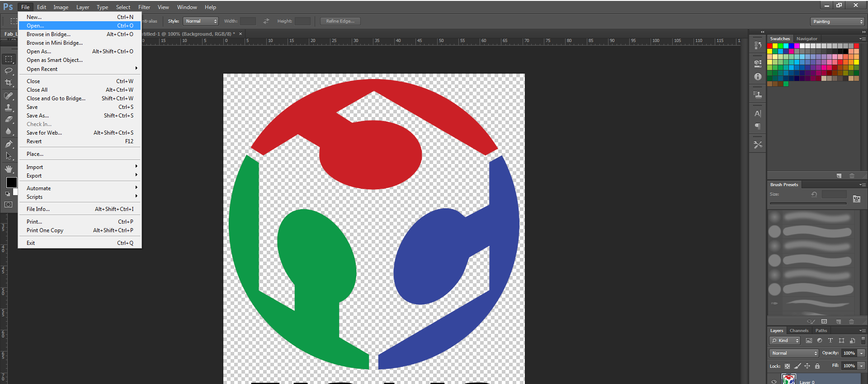Create new brush preset icon
Viewport: 868px width, 384px height.
coord(839,322)
